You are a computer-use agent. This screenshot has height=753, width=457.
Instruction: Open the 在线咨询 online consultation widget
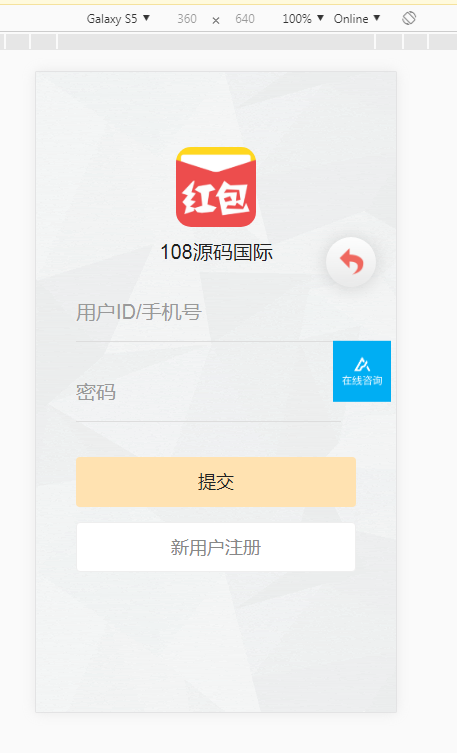(362, 371)
